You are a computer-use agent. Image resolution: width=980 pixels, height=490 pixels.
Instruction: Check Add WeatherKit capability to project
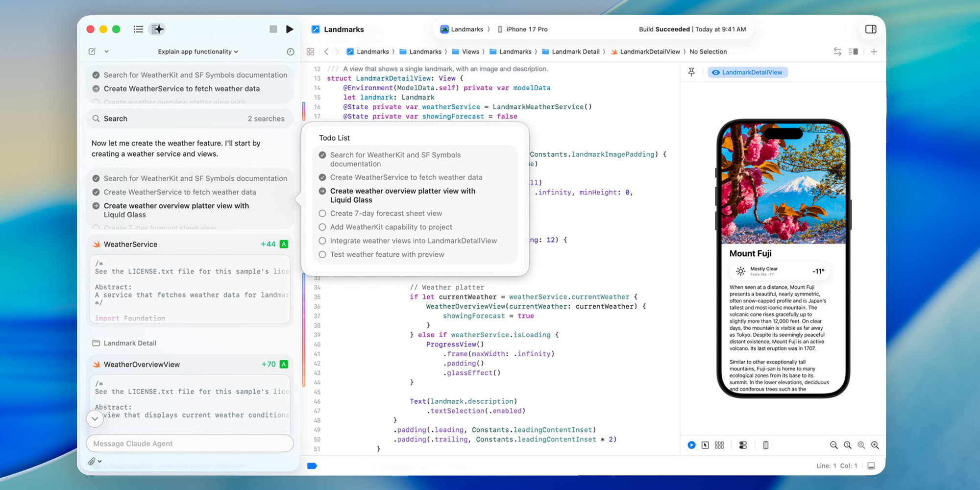click(x=322, y=227)
